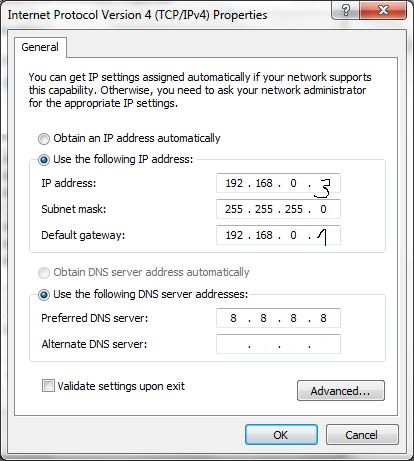Select Use the following DNS server addresses

[44, 295]
